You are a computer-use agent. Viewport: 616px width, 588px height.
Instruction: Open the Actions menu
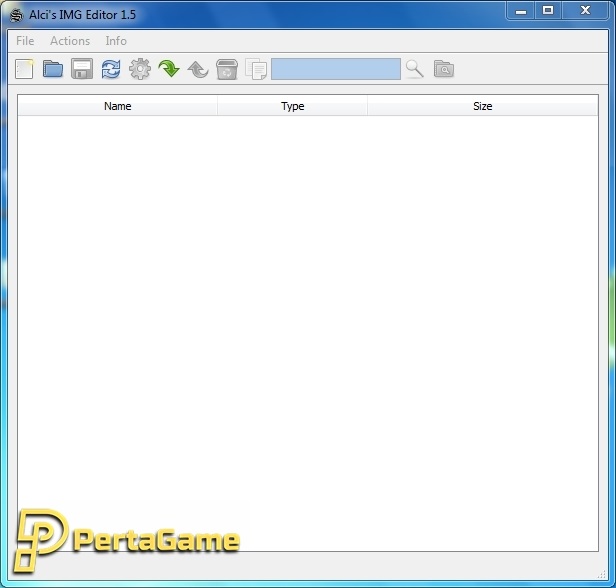(x=70, y=41)
